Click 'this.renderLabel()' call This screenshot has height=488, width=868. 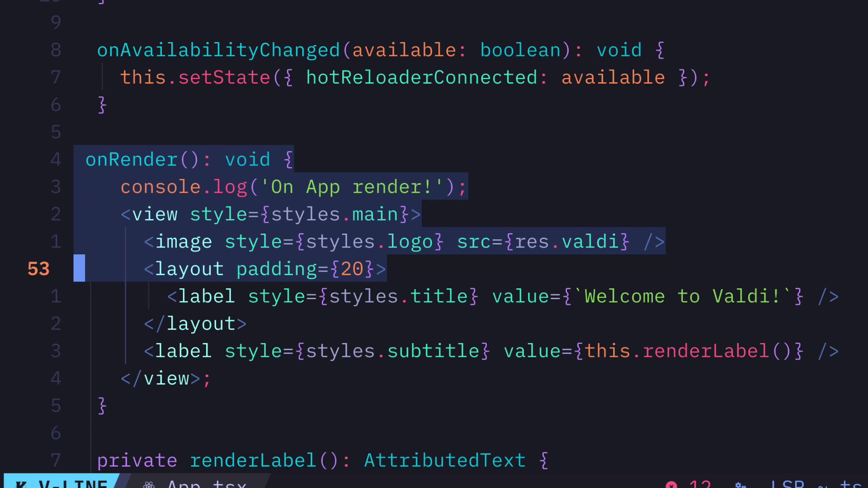(x=688, y=351)
